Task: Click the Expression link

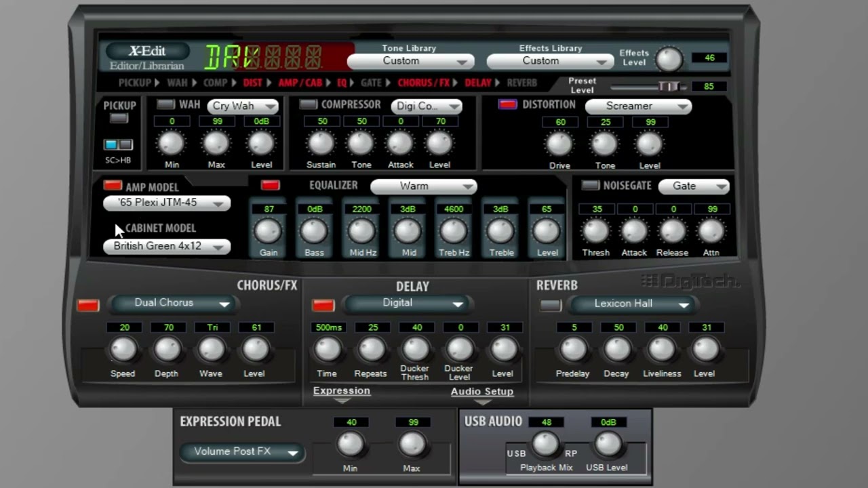Action: pos(341,390)
